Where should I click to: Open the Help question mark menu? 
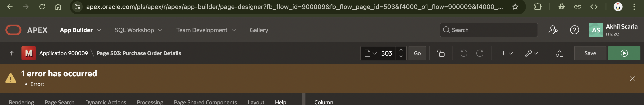tap(574, 30)
